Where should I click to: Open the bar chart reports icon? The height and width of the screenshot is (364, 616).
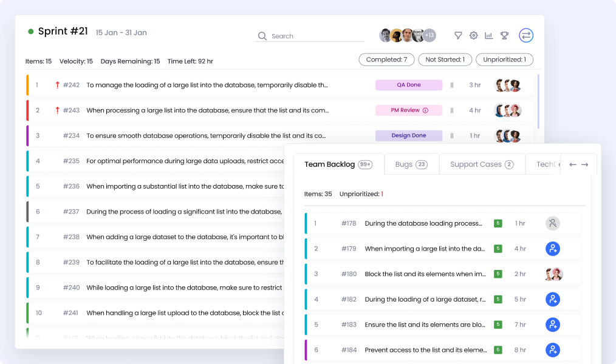[489, 36]
